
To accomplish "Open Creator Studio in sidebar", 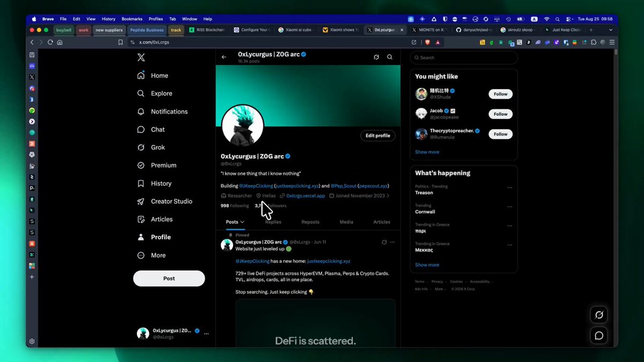I will point(164,201).
